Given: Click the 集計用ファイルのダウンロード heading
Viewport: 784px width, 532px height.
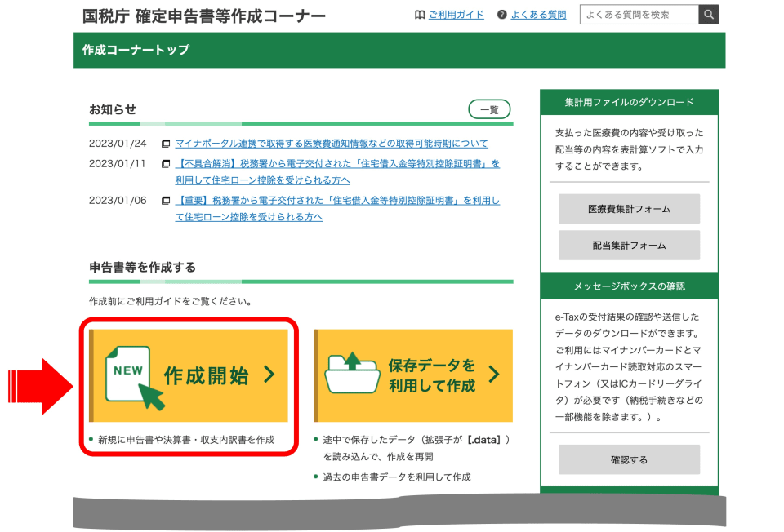Looking at the screenshot, I should pyautogui.click(x=629, y=103).
